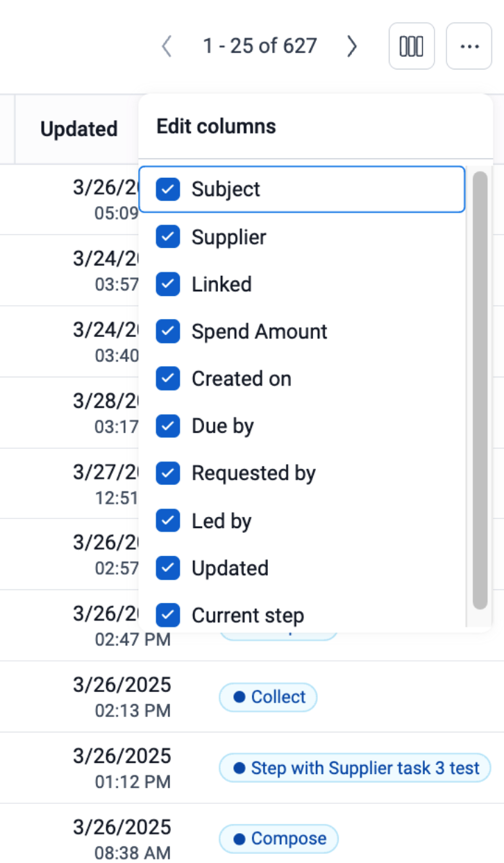504x863 pixels.
Task: Click the Updated column header
Action: tap(78, 129)
